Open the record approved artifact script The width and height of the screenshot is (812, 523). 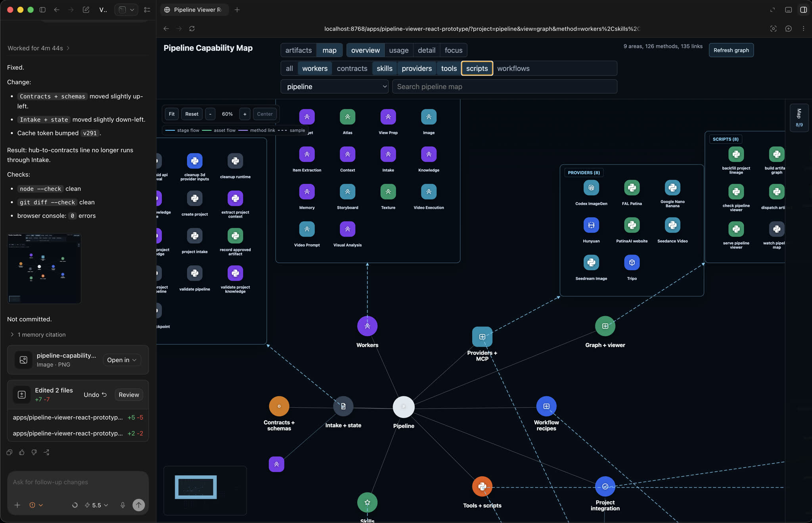[235, 236]
